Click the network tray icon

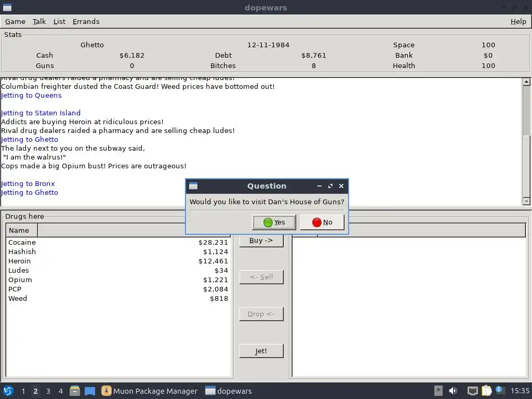(x=473, y=391)
